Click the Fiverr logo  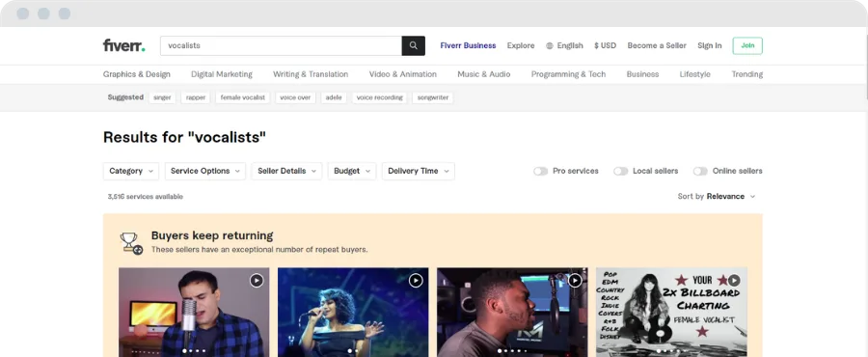coord(124,45)
